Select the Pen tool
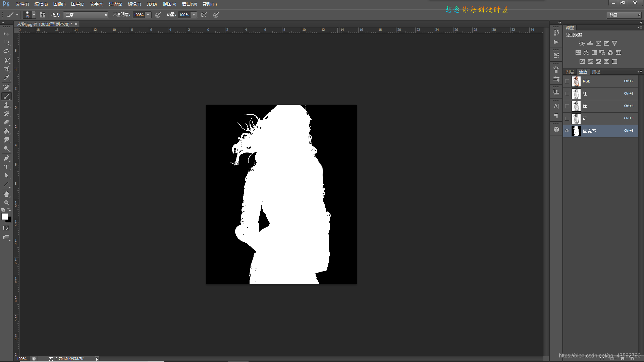 click(6, 158)
